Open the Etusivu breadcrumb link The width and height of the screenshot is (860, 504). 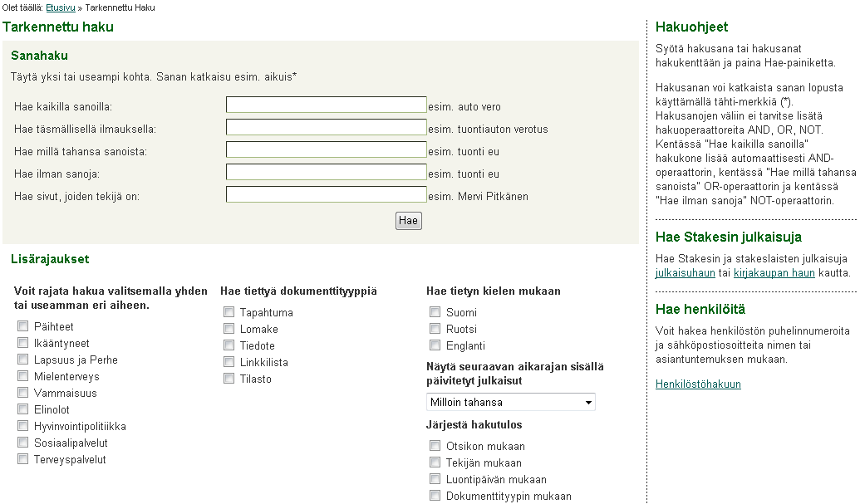pos(61,7)
